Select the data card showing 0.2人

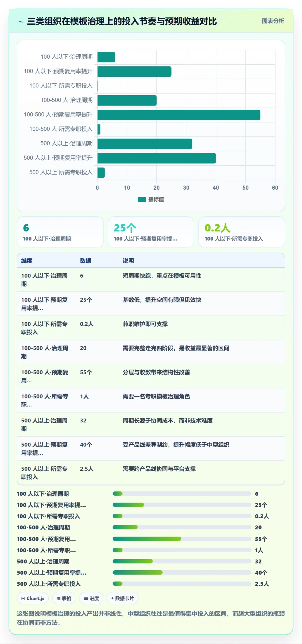[x=242, y=232]
